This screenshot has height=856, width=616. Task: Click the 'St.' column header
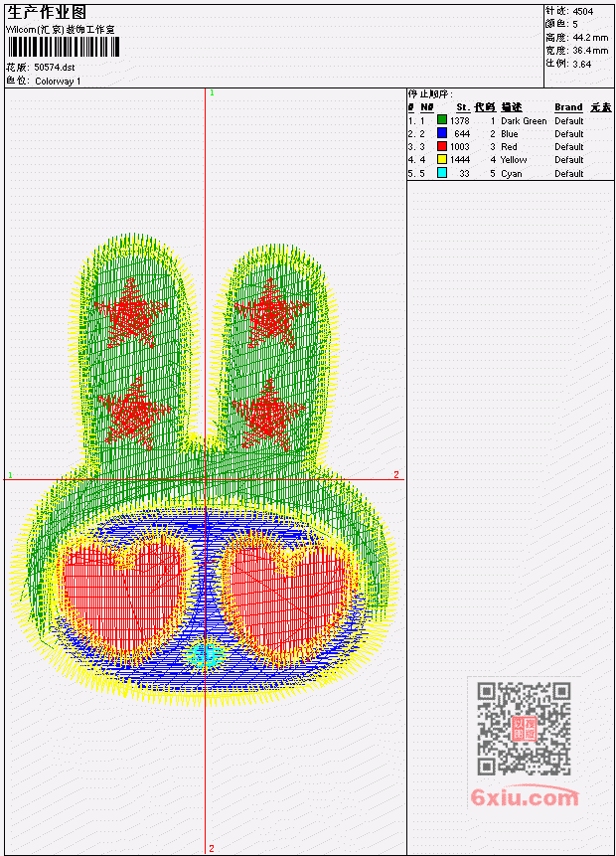pyautogui.click(x=463, y=107)
